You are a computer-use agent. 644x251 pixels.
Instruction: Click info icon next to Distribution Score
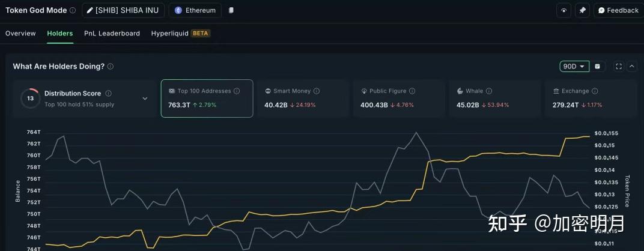point(108,94)
